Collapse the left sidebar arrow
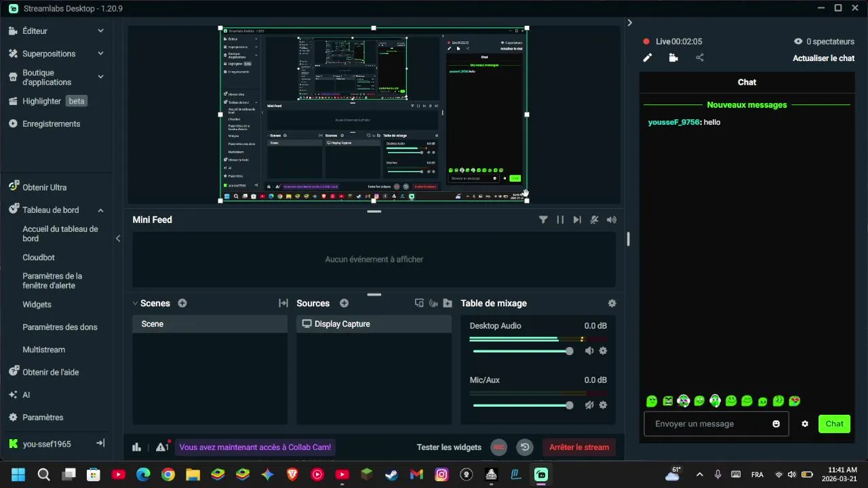 click(118, 239)
